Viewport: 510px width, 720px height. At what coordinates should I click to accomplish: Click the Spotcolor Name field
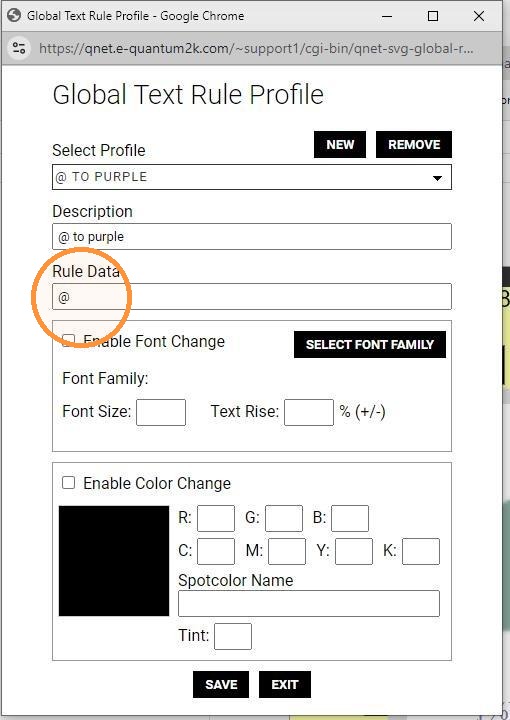(x=309, y=603)
